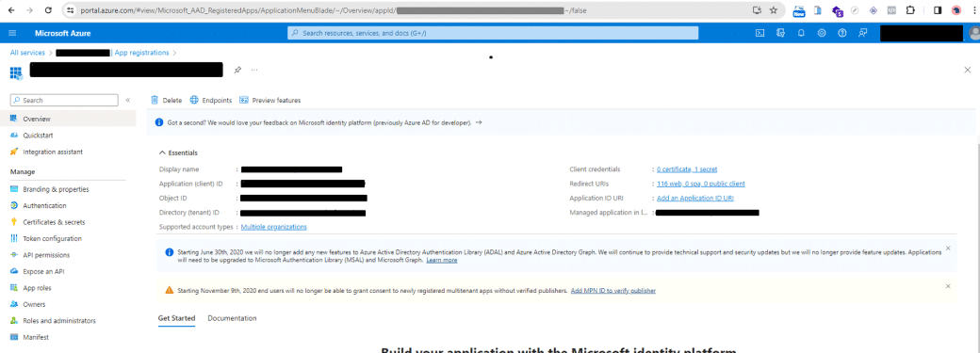Open the Azure feedback icon in header
980x353 pixels.
click(863, 33)
